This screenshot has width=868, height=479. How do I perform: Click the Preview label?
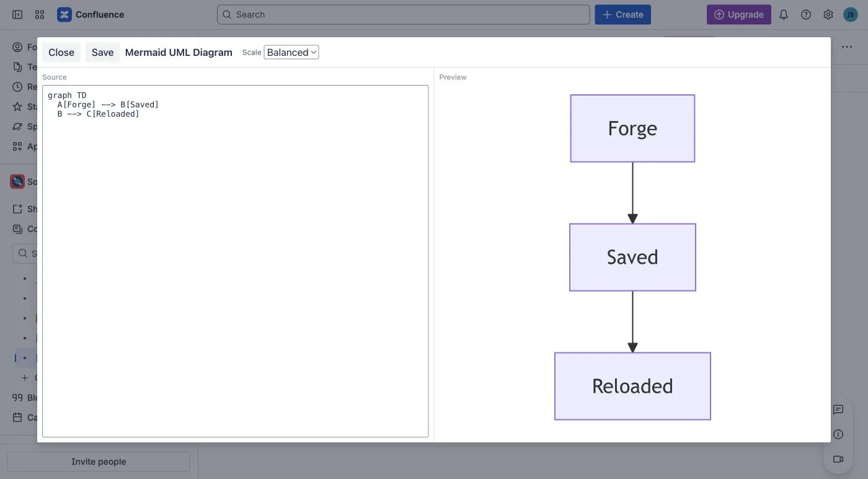pyautogui.click(x=453, y=78)
